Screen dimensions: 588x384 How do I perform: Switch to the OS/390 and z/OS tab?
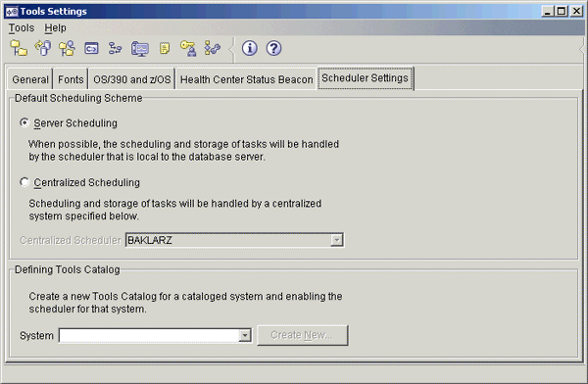coord(131,79)
